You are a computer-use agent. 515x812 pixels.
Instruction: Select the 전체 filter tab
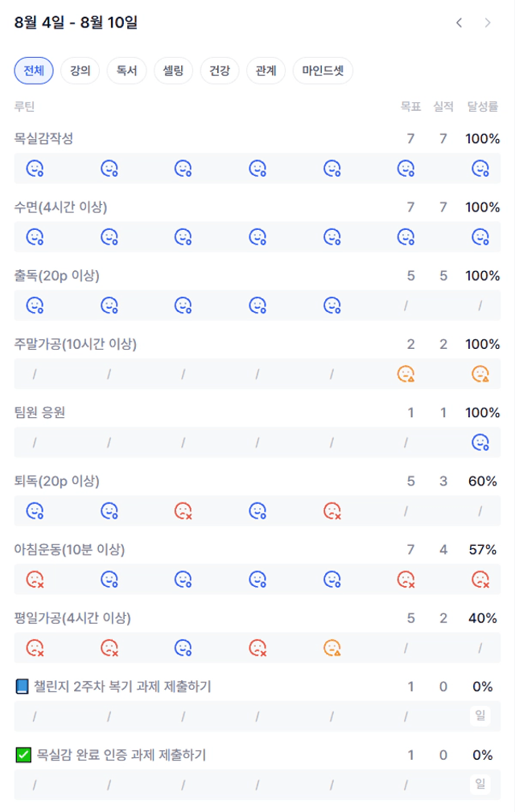point(34,71)
